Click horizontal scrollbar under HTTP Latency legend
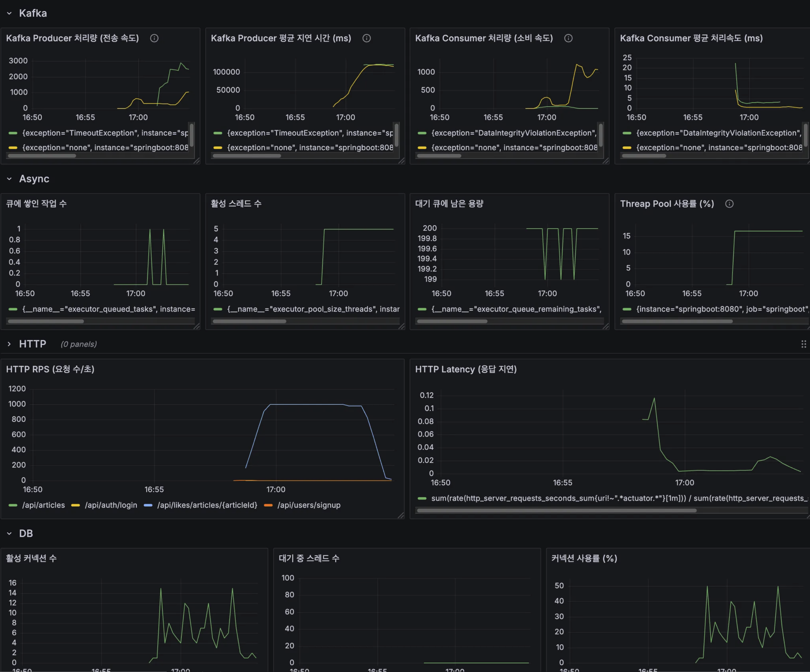The image size is (810, 672). [557, 510]
